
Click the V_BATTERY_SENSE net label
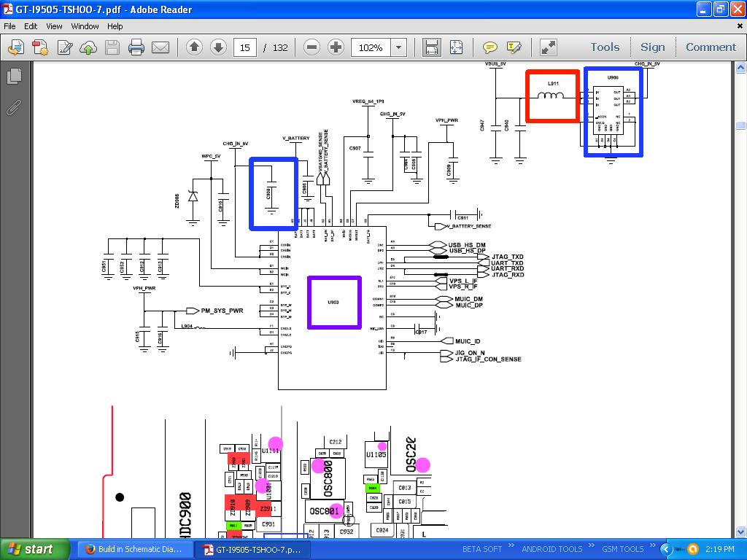click(x=469, y=226)
